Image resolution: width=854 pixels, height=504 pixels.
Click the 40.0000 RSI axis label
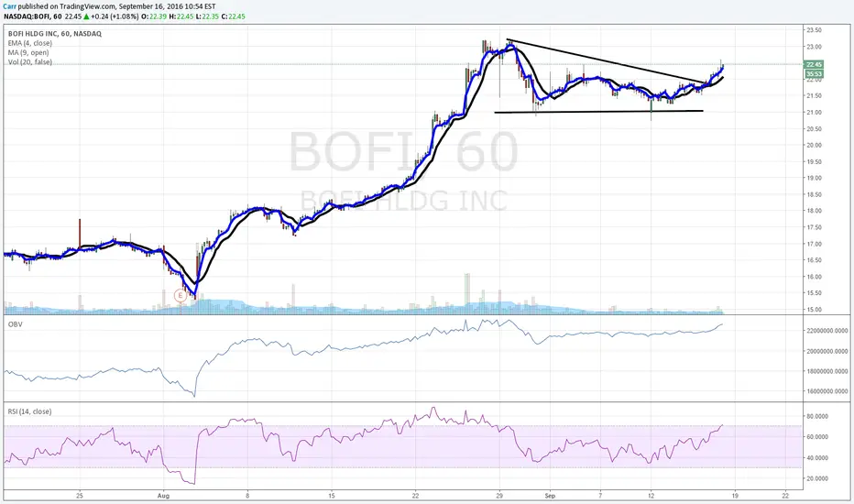point(817,457)
